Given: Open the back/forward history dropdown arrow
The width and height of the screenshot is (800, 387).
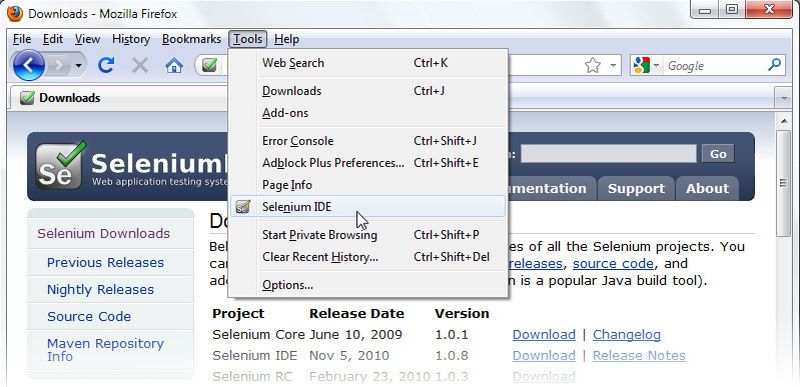Looking at the screenshot, I should (x=79, y=65).
